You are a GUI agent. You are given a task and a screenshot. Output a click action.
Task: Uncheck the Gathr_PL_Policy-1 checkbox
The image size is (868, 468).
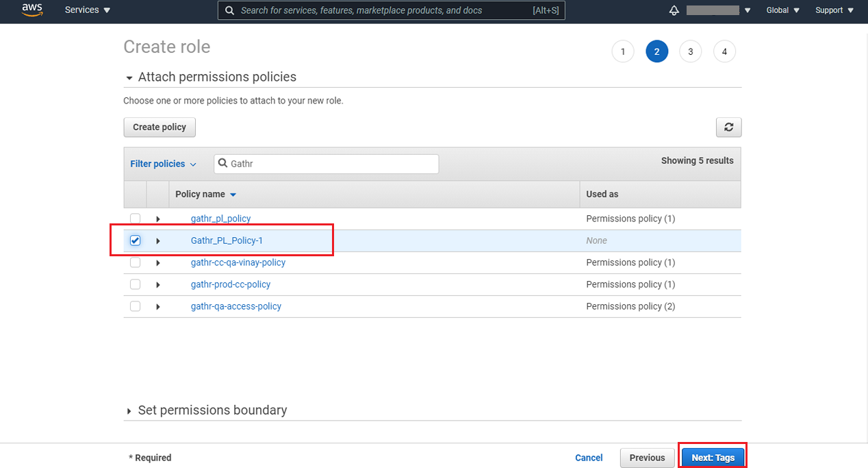[136, 241]
